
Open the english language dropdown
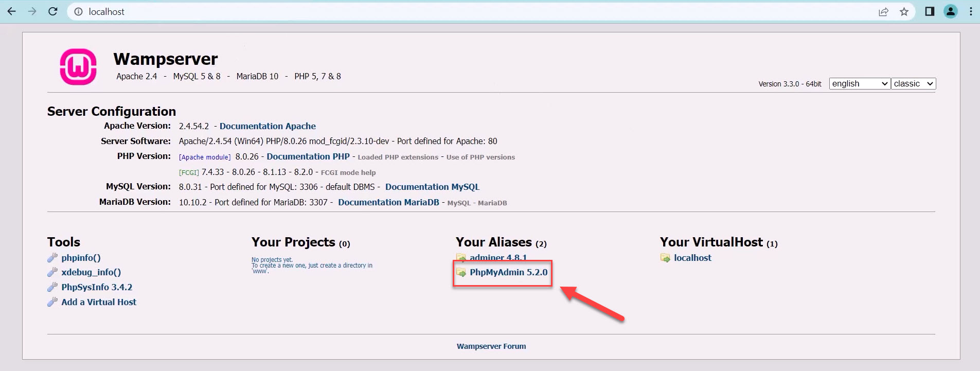860,83
